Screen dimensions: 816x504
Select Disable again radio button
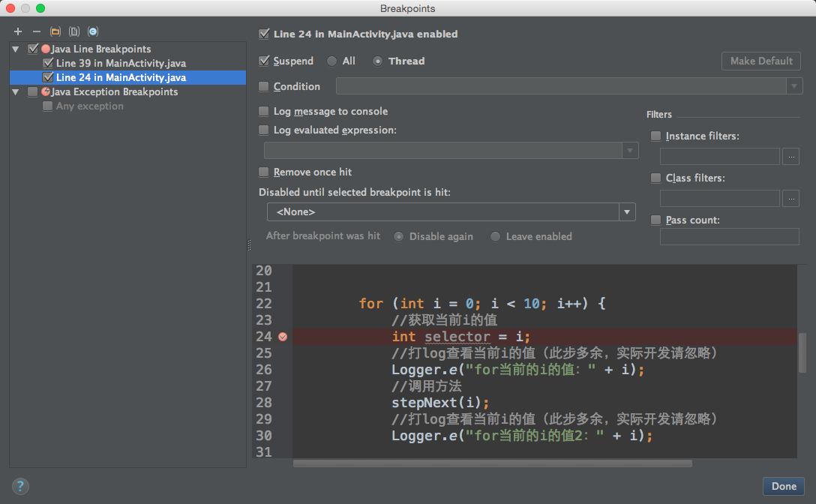[x=399, y=237]
